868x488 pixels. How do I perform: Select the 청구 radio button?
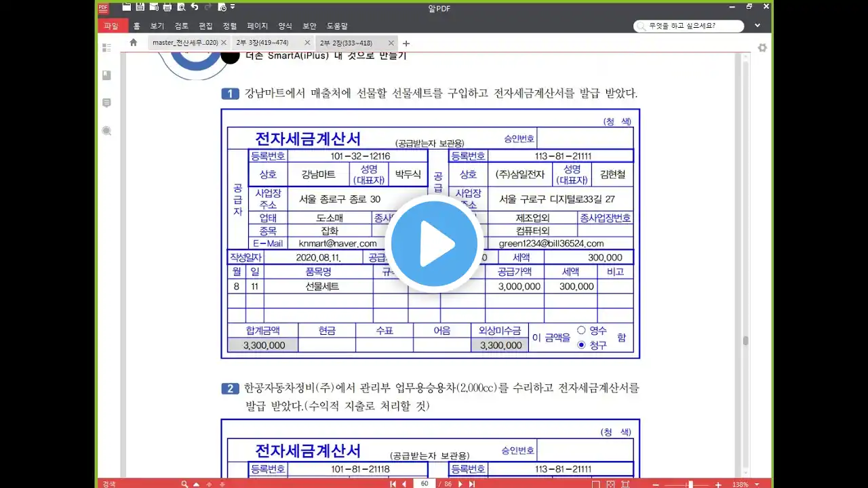point(581,345)
